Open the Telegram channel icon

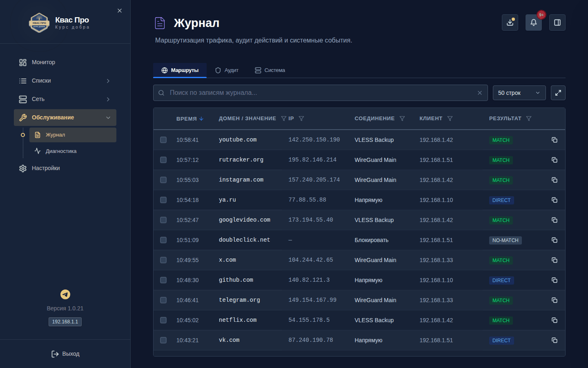pyautogui.click(x=65, y=294)
